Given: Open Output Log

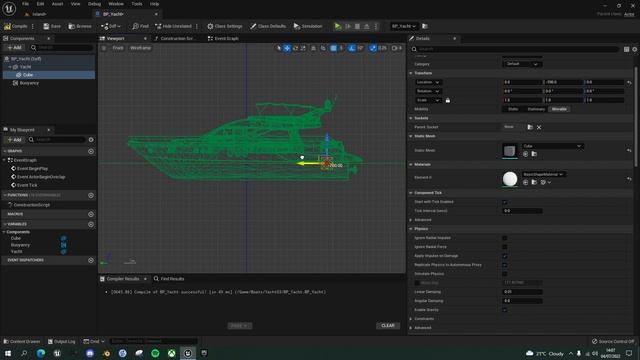Looking at the screenshot, I should click(62, 341).
